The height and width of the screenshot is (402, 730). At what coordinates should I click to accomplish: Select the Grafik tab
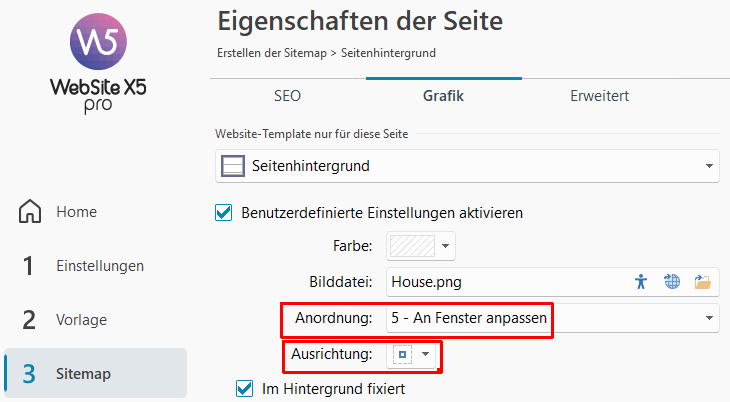(443, 96)
